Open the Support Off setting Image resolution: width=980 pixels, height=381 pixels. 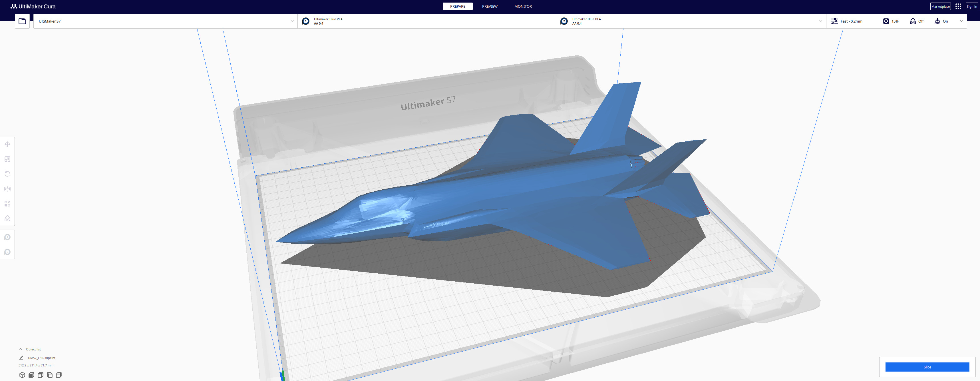[916, 21]
